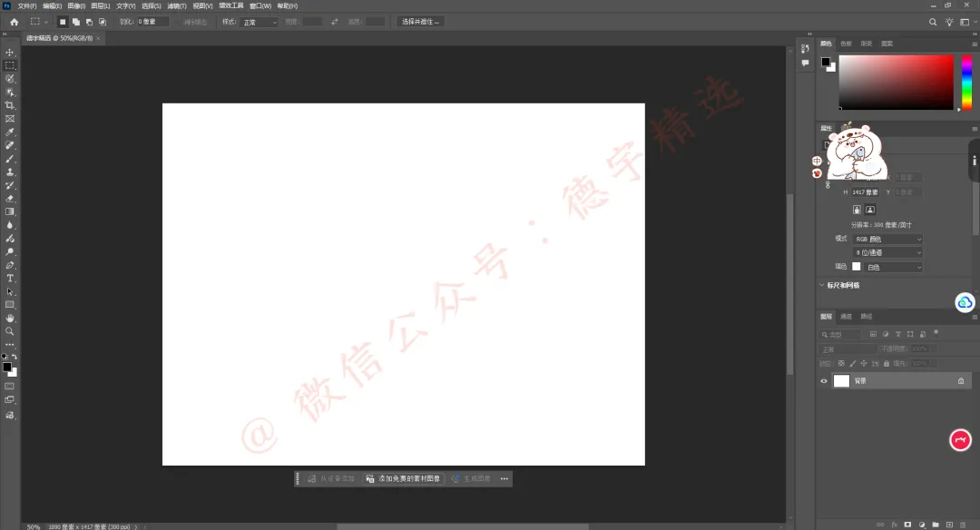Set landscape canvas orientation in Properties
This screenshot has height=530, width=980.
[870, 210]
